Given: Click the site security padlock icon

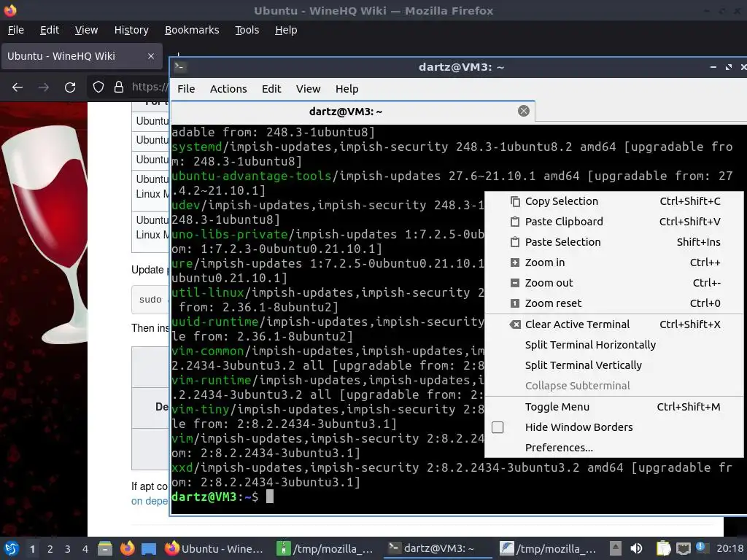Looking at the screenshot, I should pyautogui.click(x=119, y=87).
